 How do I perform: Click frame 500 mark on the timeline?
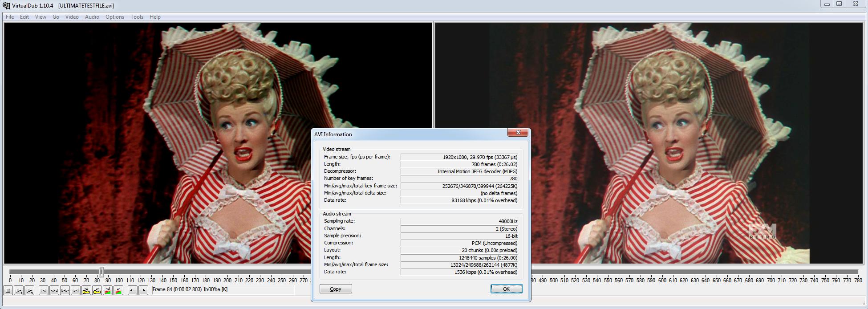pyautogui.click(x=553, y=280)
